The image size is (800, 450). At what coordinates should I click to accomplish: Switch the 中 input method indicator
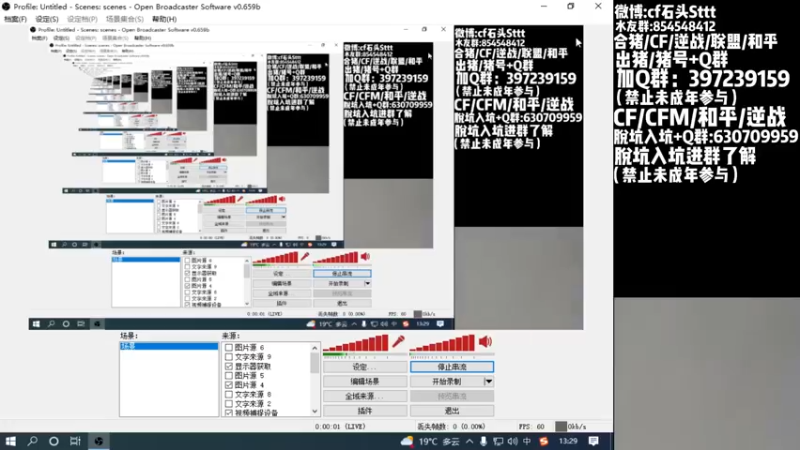pyautogui.click(x=527, y=441)
